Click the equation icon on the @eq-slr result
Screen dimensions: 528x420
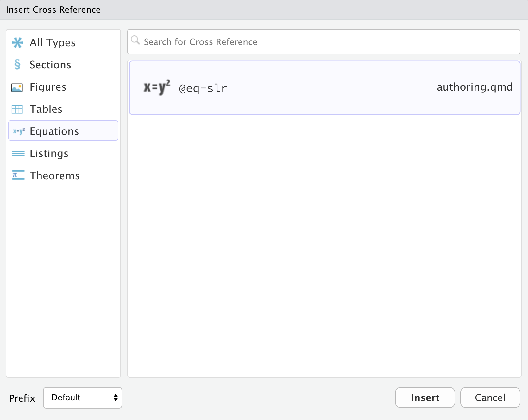tap(156, 87)
